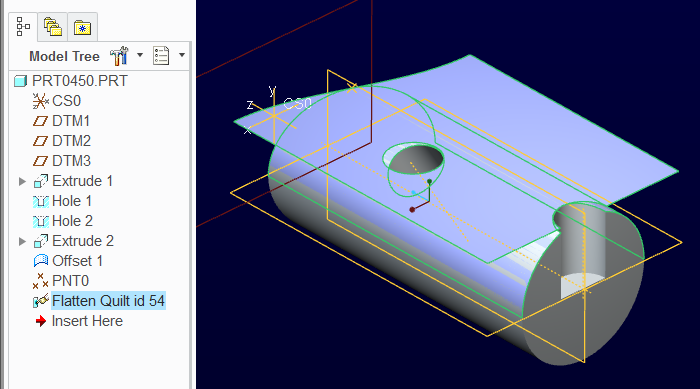The height and width of the screenshot is (389, 700).
Task: Click the DTM3 datum plane icon
Action: click(40, 161)
